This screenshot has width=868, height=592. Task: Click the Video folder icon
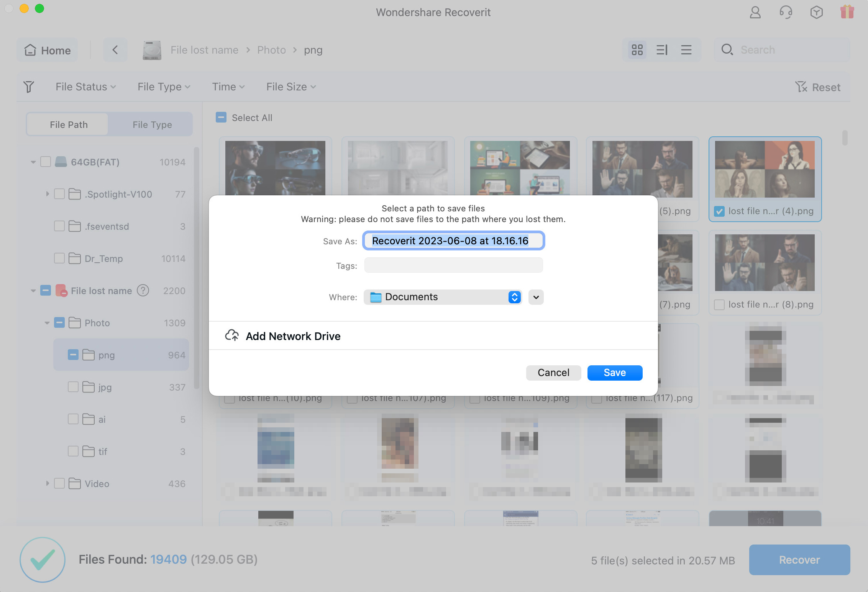[x=75, y=484]
